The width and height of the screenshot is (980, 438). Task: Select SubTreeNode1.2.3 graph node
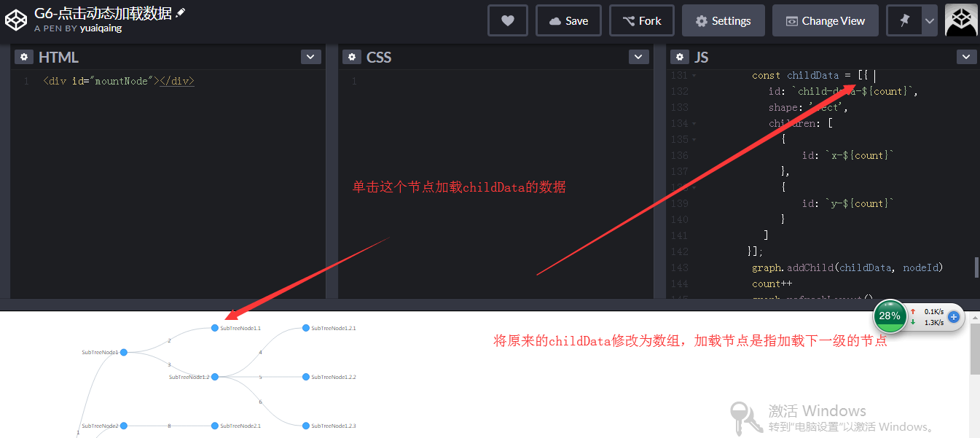[306, 426]
